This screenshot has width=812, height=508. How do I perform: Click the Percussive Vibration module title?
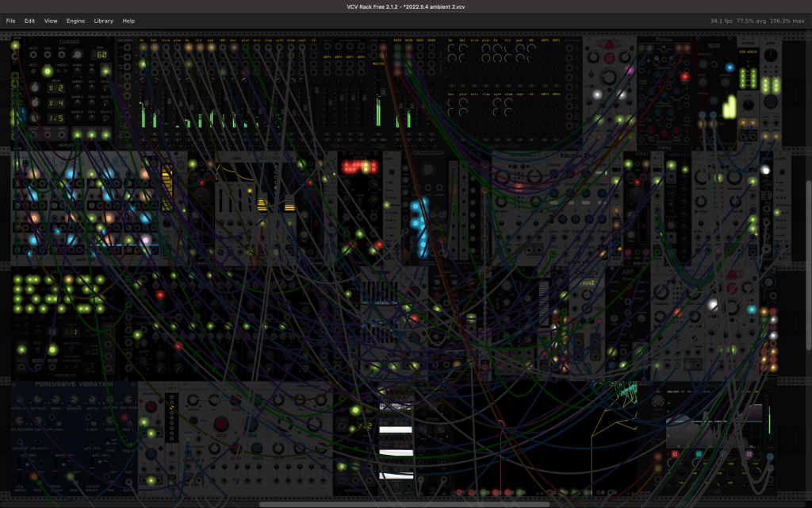pyautogui.click(x=74, y=384)
